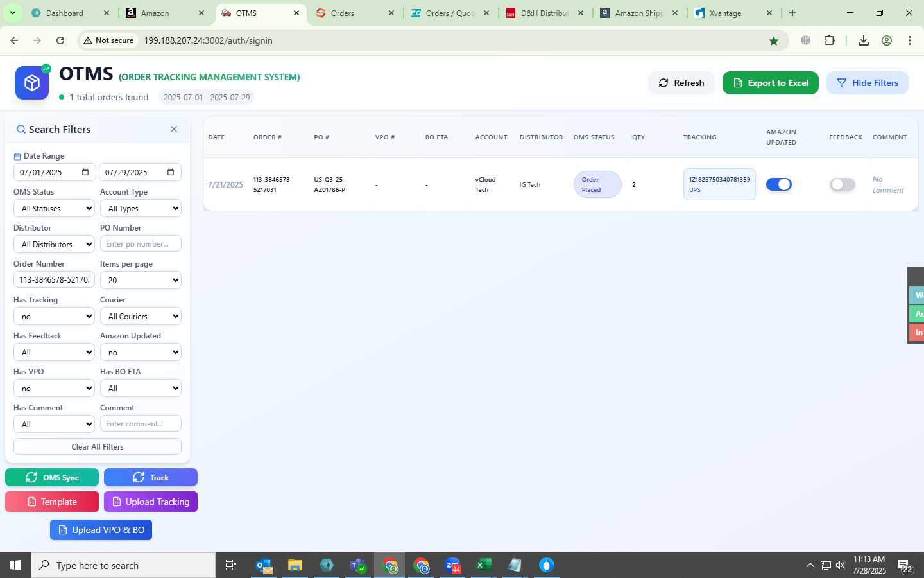Image resolution: width=924 pixels, height=578 pixels.
Task: Click the OTMS package logo icon
Action: 32,83
